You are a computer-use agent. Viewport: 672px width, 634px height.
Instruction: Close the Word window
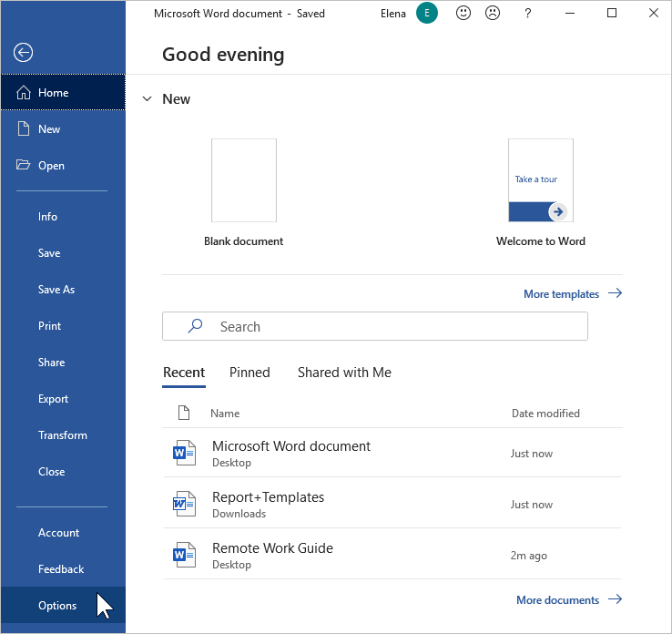[654, 14]
